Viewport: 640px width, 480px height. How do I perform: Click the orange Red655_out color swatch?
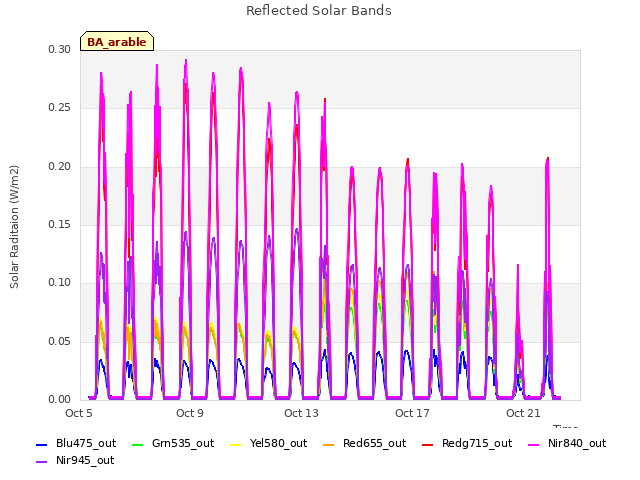coord(329,444)
